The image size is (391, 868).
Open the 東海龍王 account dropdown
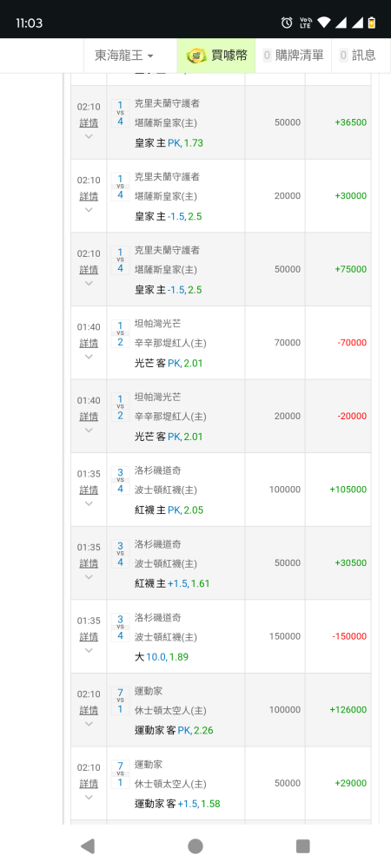[124, 56]
